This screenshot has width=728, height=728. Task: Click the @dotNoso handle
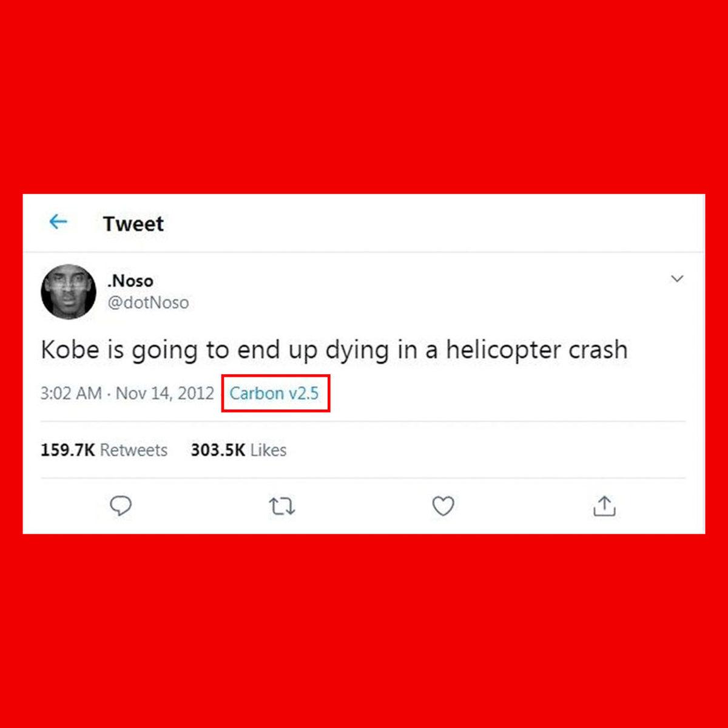[148, 303]
